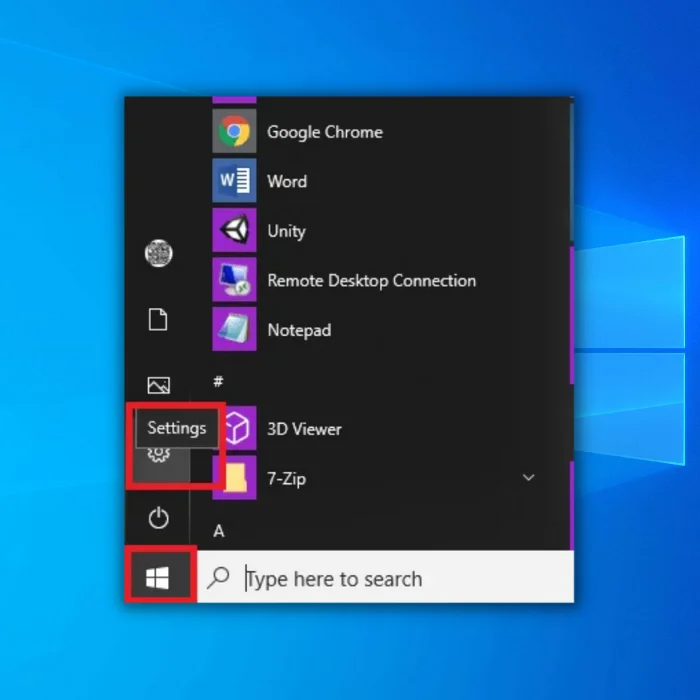
Task: Open the Unity app icon
Action: click(234, 230)
